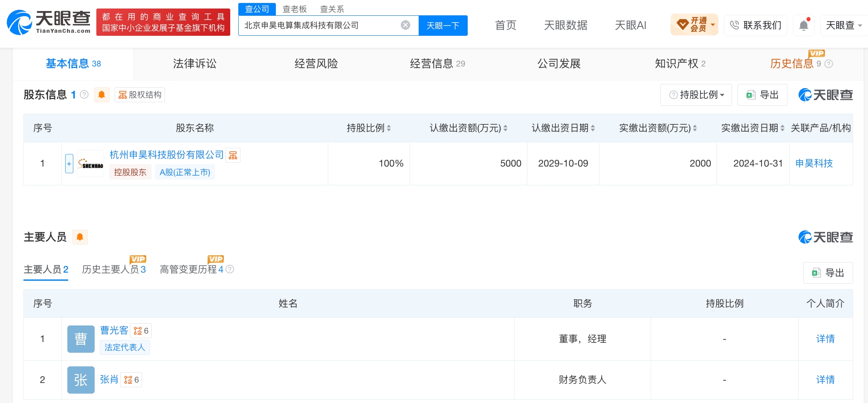Image resolution: width=868 pixels, height=403 pixels.
Task: Open the notification bell in top bar
Action: (804, 25)
